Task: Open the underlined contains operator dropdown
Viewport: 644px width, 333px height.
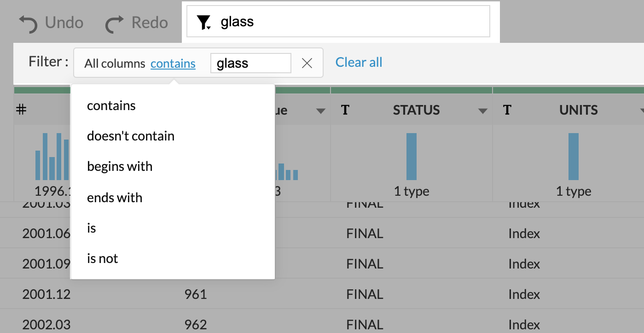Action: pyautogui.click(x=173, y=64)
